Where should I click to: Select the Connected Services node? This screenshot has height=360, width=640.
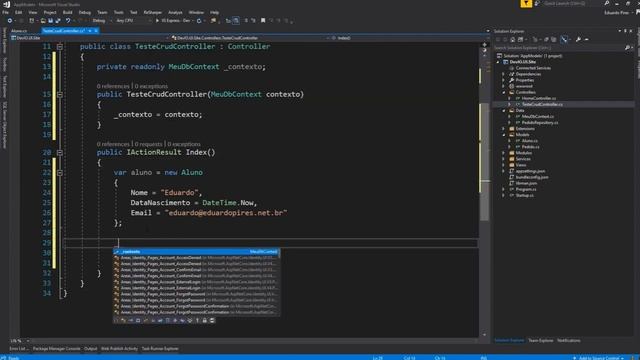click(x=533, y=68)
